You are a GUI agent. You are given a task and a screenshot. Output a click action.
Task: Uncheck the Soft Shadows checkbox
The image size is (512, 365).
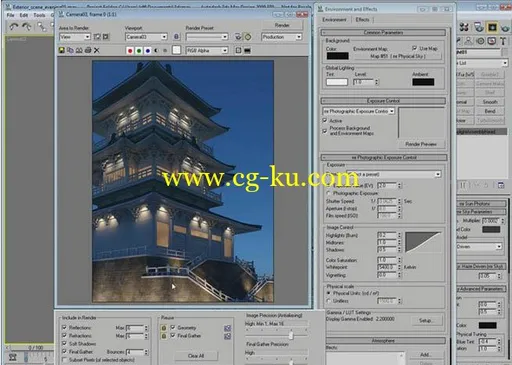64,343
